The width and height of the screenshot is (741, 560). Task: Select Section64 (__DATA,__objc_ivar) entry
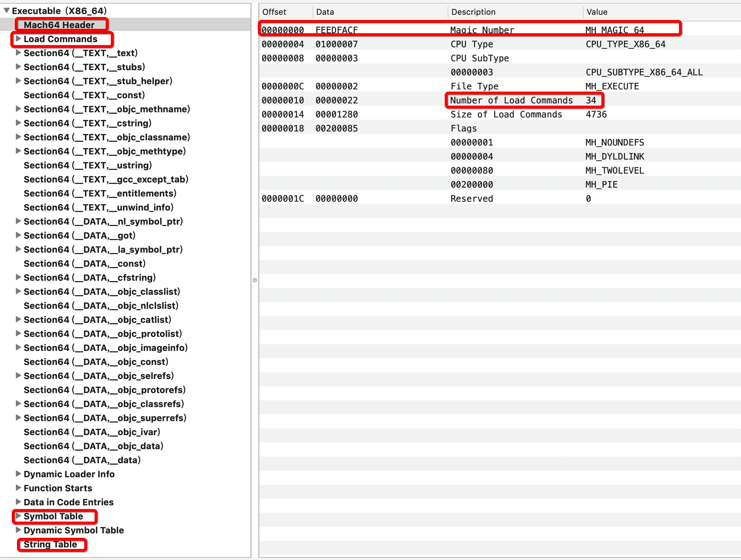click(x=92, y=432)
